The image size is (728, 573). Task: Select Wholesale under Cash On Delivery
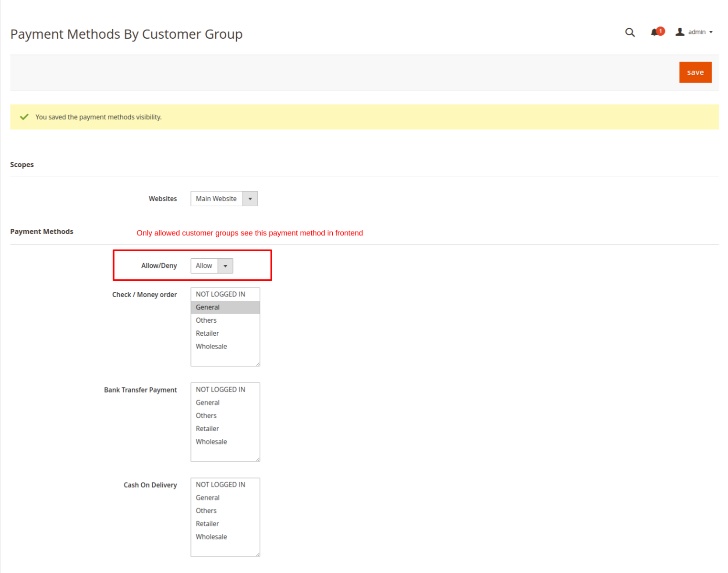(211, 537)
